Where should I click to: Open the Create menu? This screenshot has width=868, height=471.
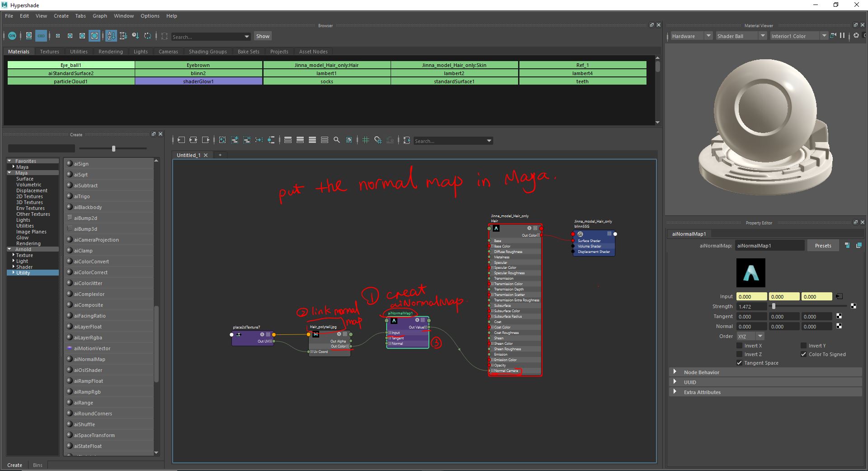point(61,16)
